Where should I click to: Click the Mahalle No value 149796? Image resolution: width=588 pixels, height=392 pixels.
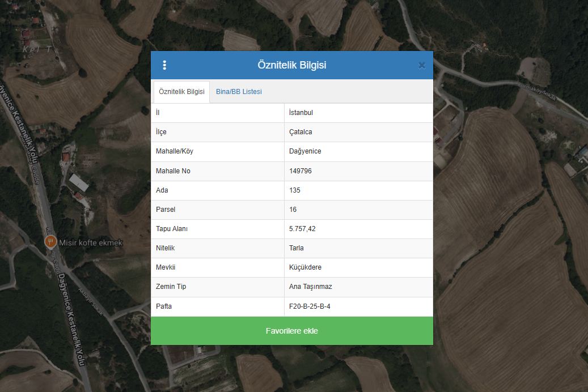301,171
